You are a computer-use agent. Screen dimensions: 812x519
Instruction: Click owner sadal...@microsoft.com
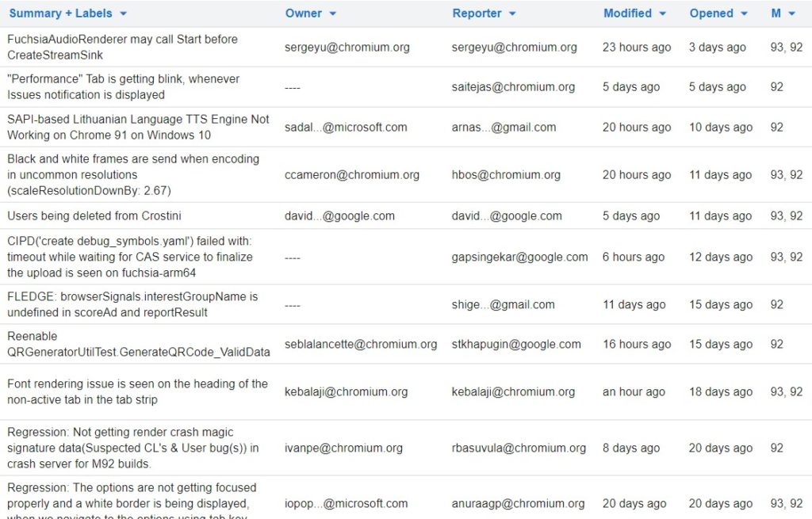click(346, 128)
